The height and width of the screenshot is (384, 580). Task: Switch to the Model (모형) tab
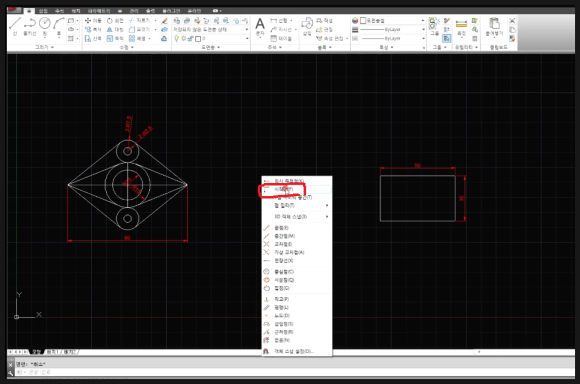[x=36, y=352]
